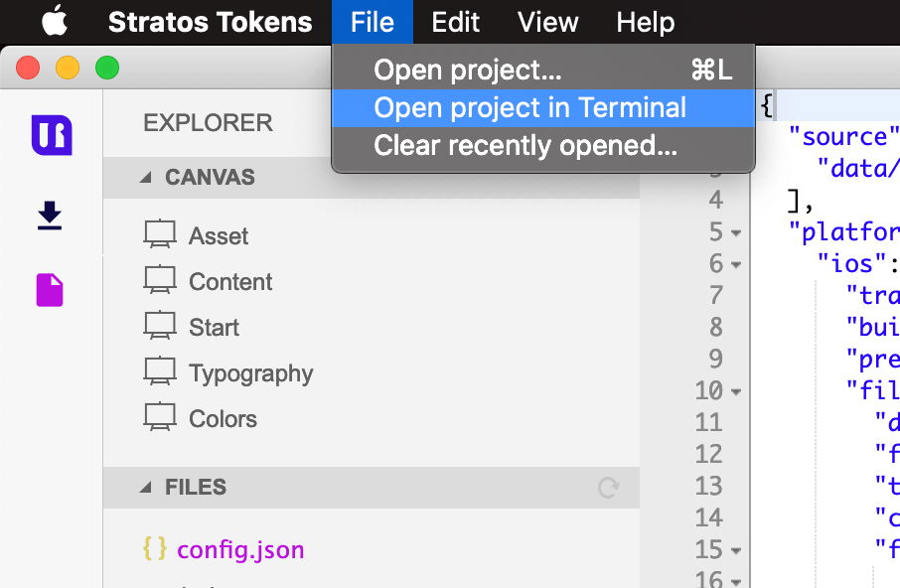
Task: Click the download arrow sidebar icon
Action: 50,216
